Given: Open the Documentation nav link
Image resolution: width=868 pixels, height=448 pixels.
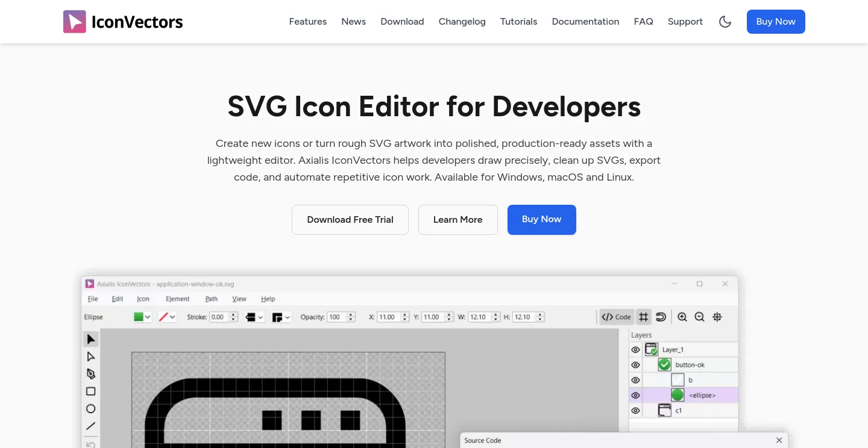Looking at the screenshot, I should 586,22.
